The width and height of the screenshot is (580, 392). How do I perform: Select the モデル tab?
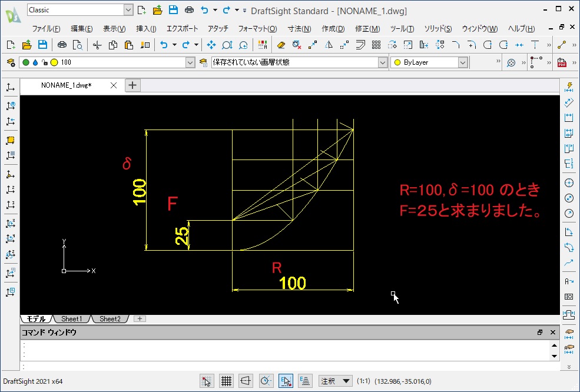click(x=36, y=319)
